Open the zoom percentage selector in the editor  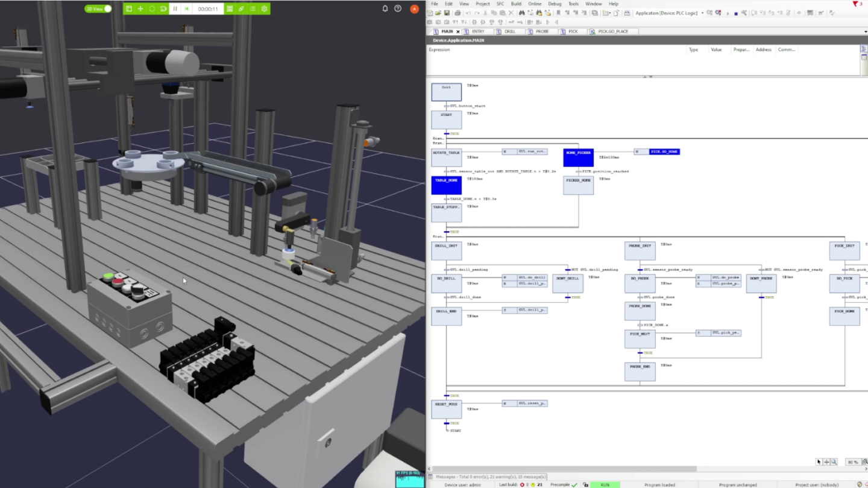pos(852,461)
